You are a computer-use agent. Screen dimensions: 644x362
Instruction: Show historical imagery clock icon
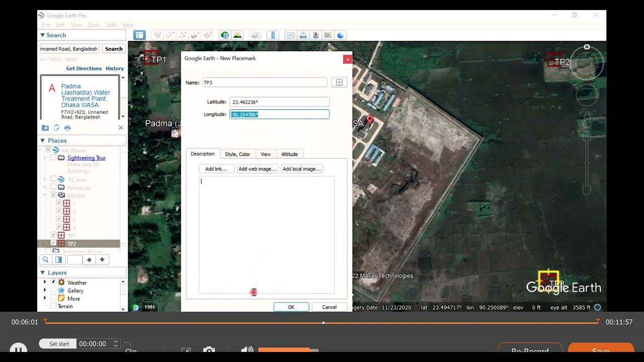tap(224, 35)
